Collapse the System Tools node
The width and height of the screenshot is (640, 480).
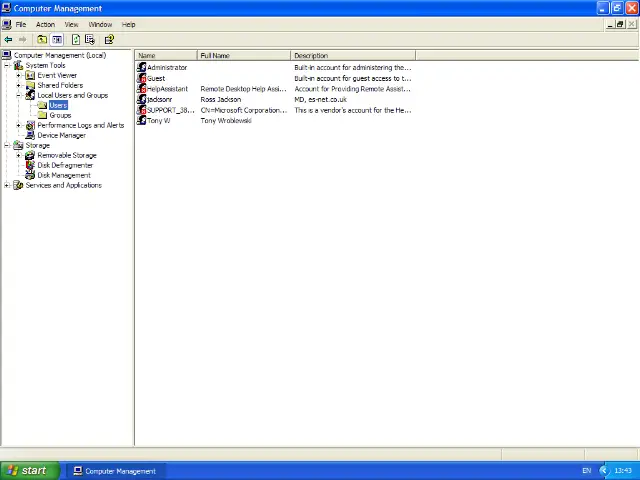(7, 65)
